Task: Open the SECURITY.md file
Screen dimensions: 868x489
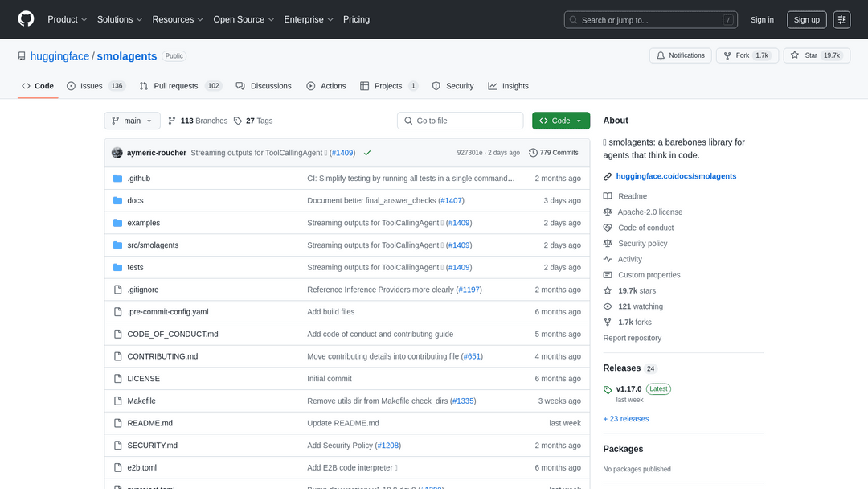Action: [152, 446]
